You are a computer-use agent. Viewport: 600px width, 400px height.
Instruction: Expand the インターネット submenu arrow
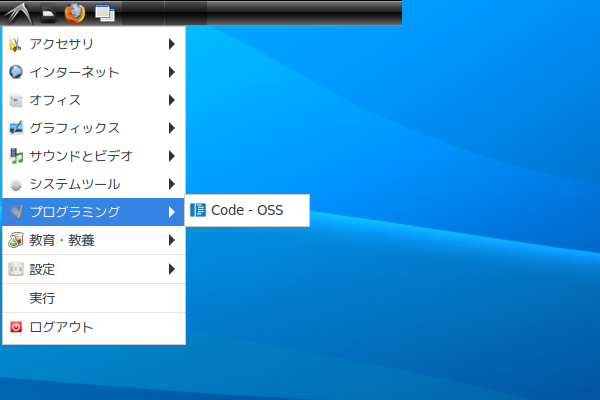coord(172,72)
